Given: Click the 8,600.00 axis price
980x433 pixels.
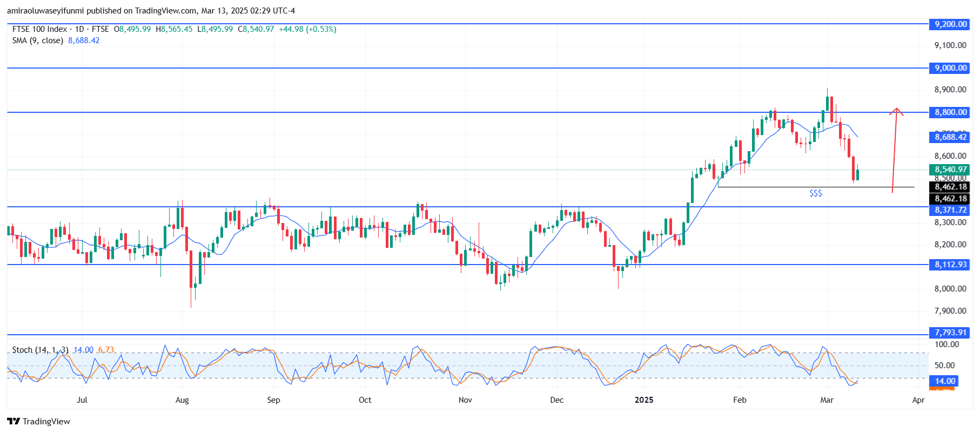Looking at the screenshot, I should pyautogui.click(x=950, y=156).
